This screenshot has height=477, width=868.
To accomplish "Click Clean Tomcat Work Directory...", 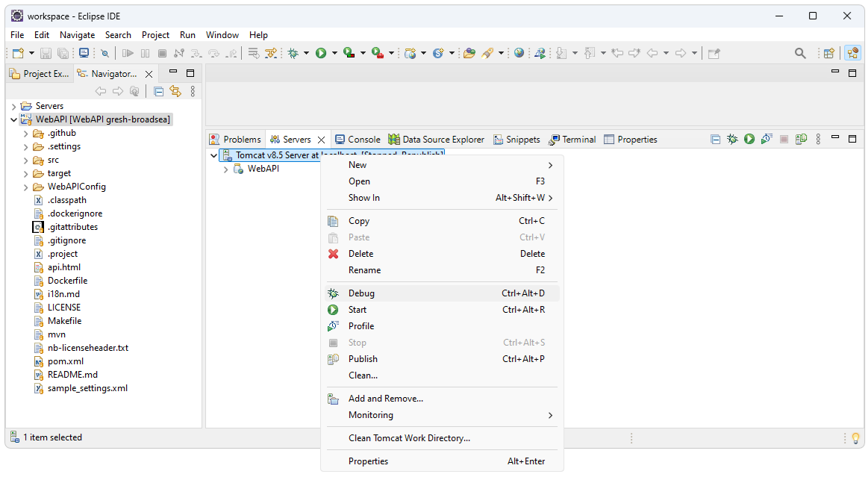I will point(443,438).
